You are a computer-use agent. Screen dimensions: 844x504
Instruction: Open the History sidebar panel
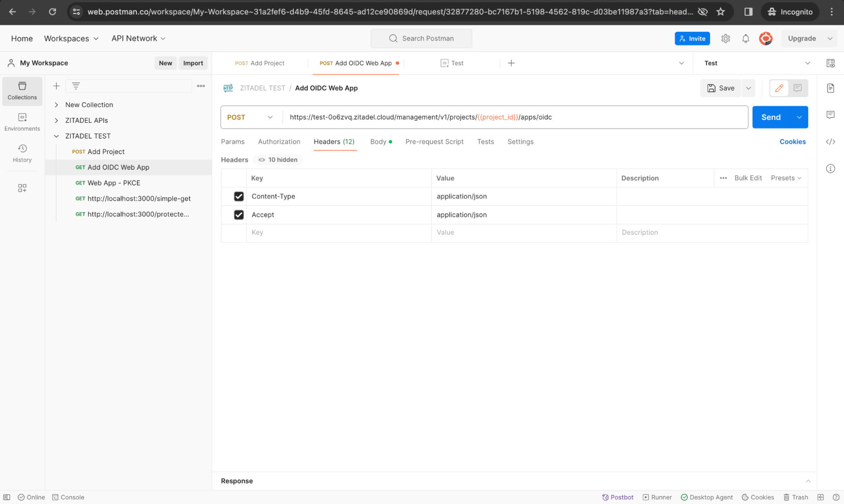(x=22, y=153)
